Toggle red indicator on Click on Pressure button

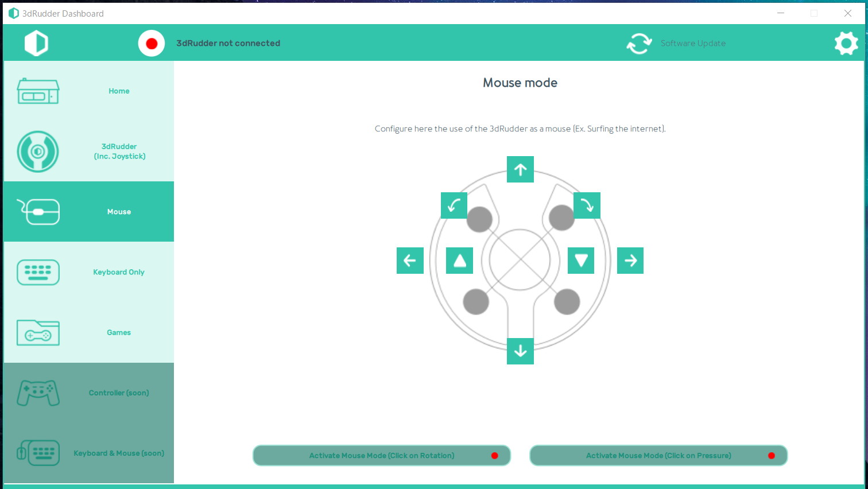[x=772, y=456]
